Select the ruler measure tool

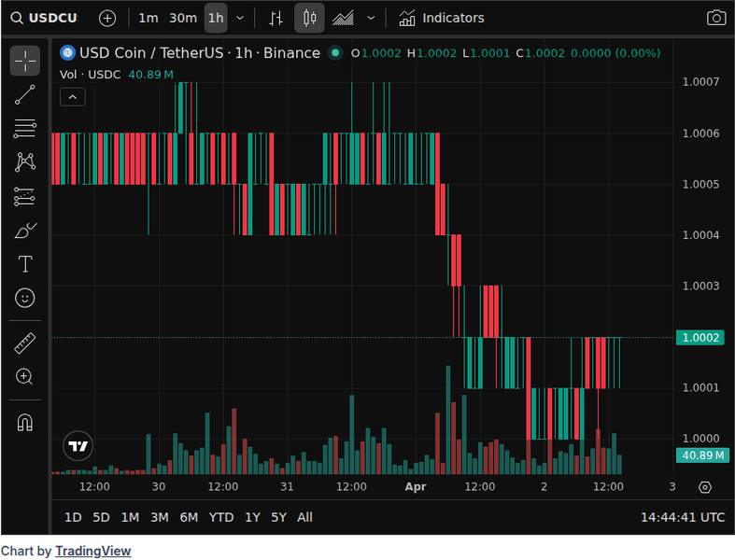coord(25,343)
